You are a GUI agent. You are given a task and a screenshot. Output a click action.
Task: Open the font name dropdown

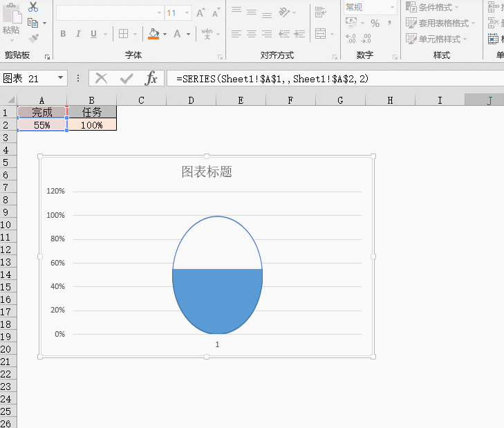(159, 13)
